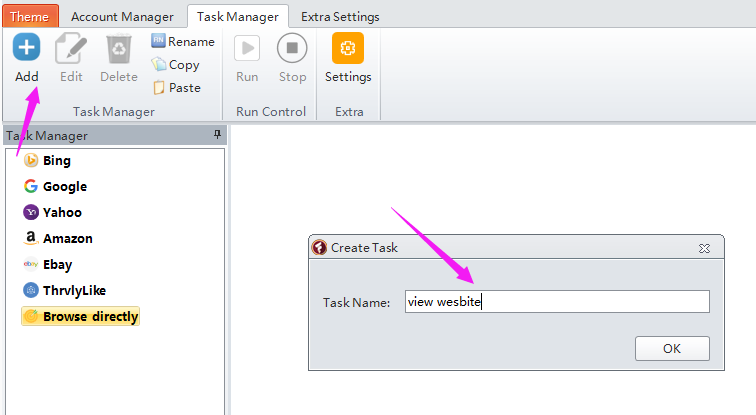Toggle the Task Manager panel pin

[x=217, y=135]
